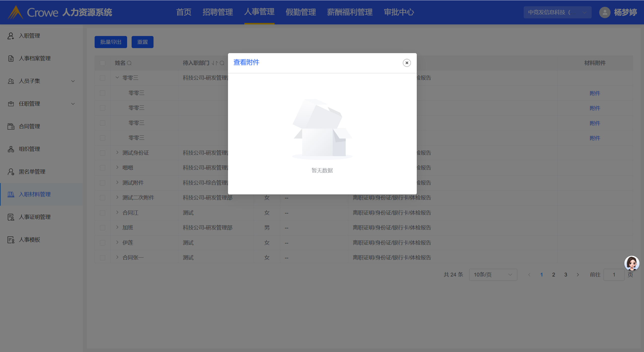Open the 审批中心 top tab
This screenshot has height=352, width=644.
tap(399, 12)
